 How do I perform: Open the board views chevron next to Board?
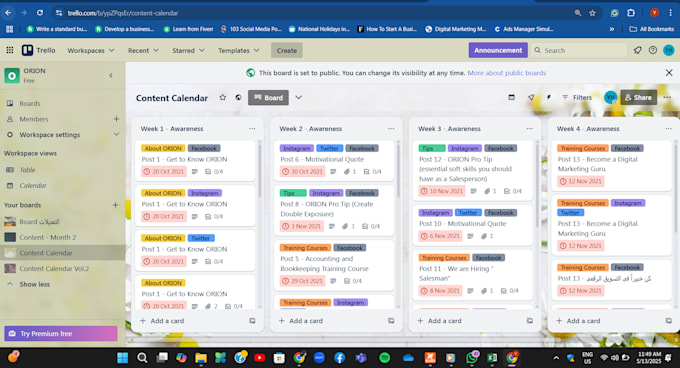[298, 98]
